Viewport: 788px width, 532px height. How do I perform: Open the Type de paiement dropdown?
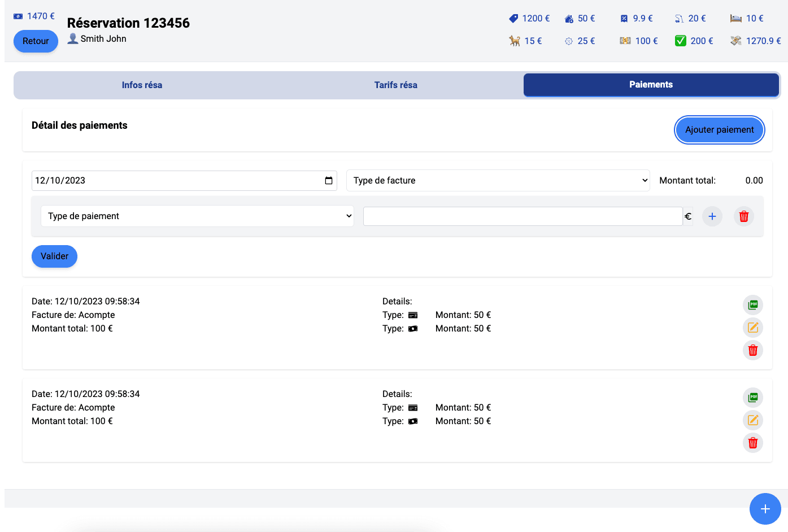point(197,216)
